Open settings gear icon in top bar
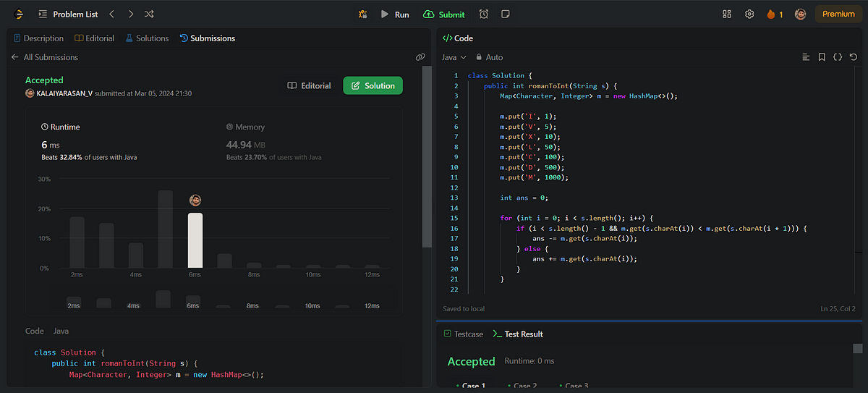 coord(749,14)
